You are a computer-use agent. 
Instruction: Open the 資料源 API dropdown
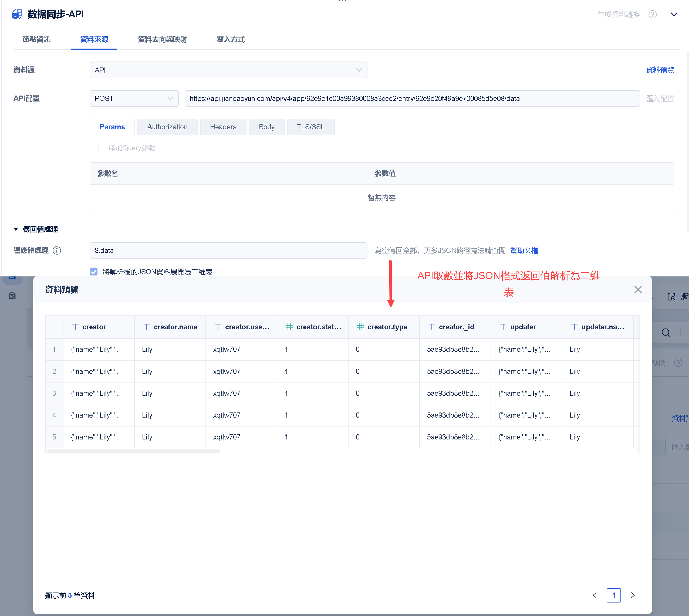click(x=228, y=70)
